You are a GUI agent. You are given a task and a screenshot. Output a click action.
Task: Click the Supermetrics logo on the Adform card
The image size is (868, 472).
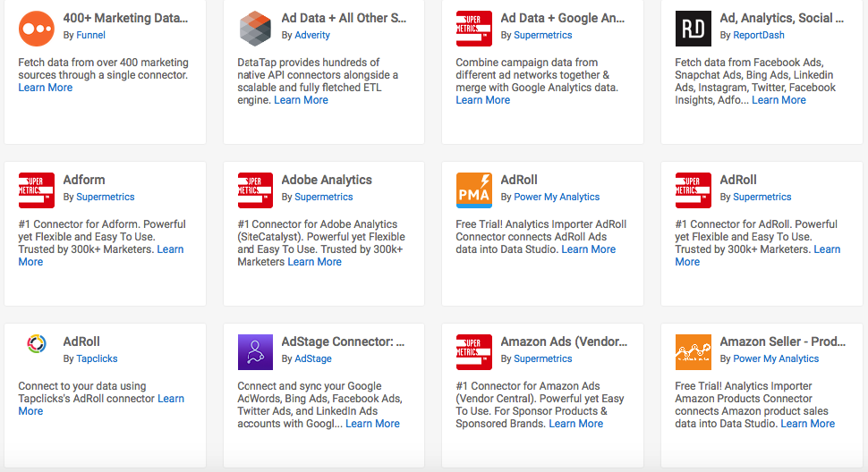coord(37,190)
